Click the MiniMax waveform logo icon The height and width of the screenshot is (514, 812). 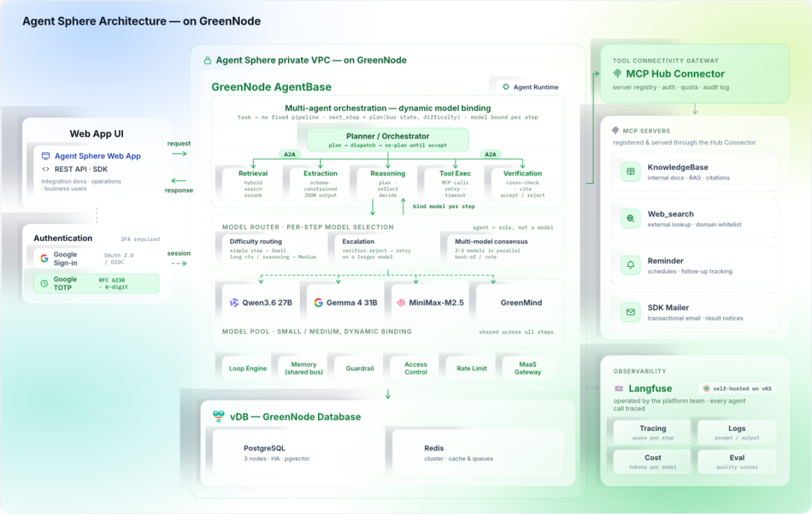click(x=401, y=303)
